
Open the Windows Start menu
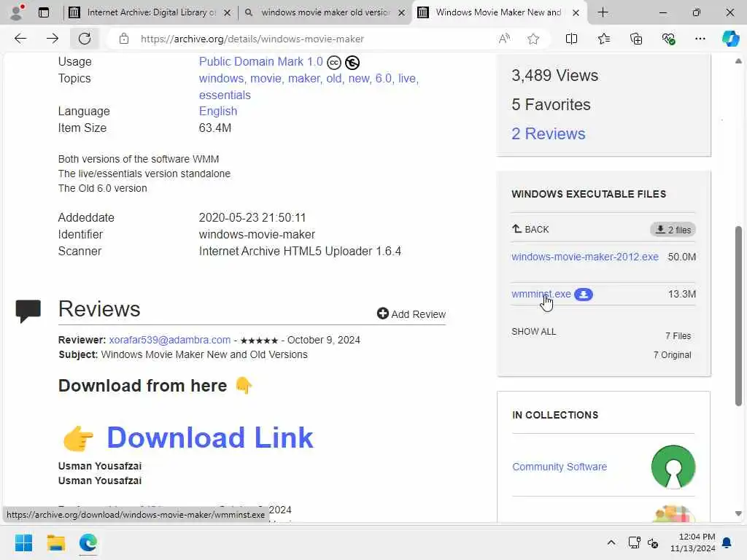pyautogui.click(x=23, y=542)
